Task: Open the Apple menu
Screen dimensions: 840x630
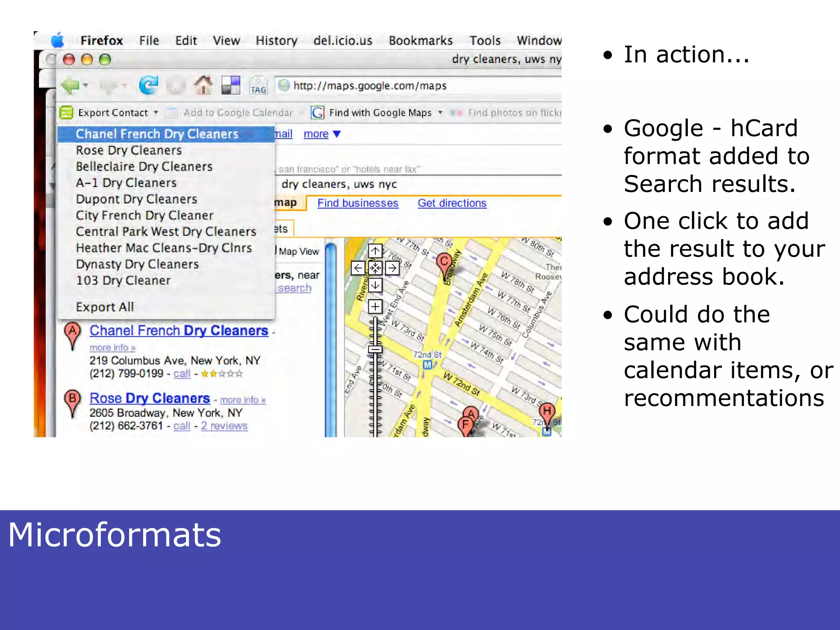Action: 57,40
